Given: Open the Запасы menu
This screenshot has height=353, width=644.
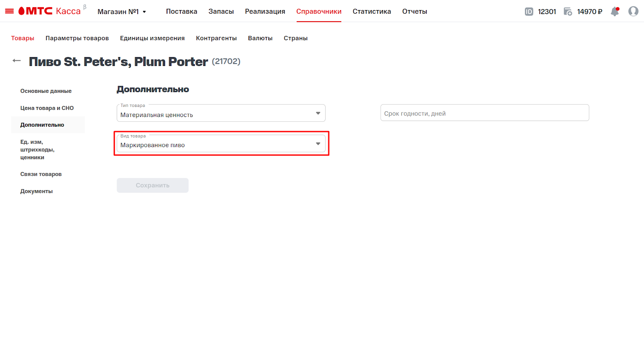Looking at the screenshot, I should click(221, 11).
